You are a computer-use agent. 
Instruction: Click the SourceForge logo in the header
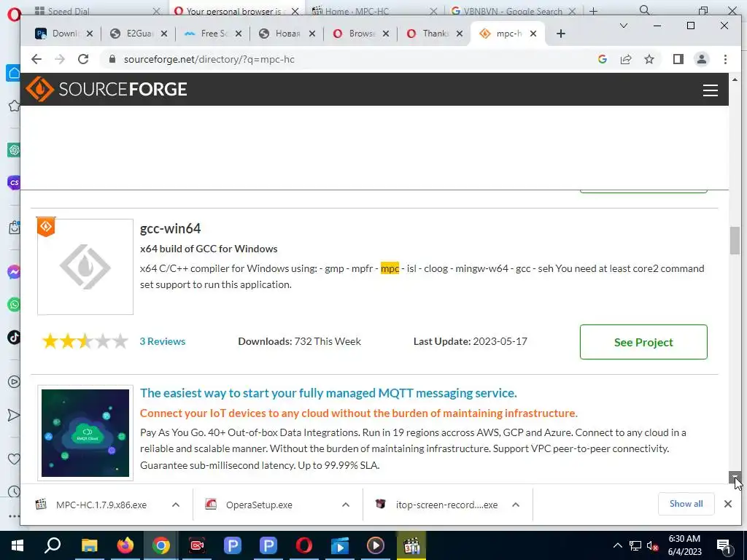tap(106, 89)
